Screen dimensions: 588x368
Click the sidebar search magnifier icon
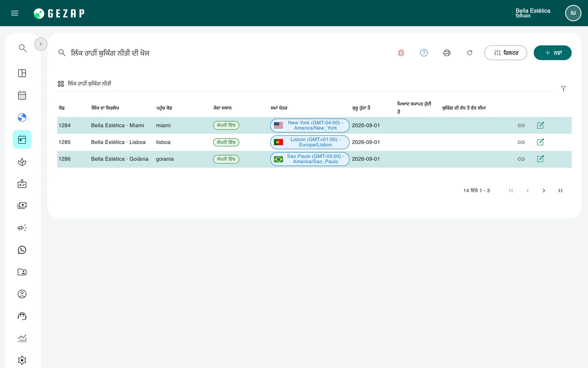[22, 48]
